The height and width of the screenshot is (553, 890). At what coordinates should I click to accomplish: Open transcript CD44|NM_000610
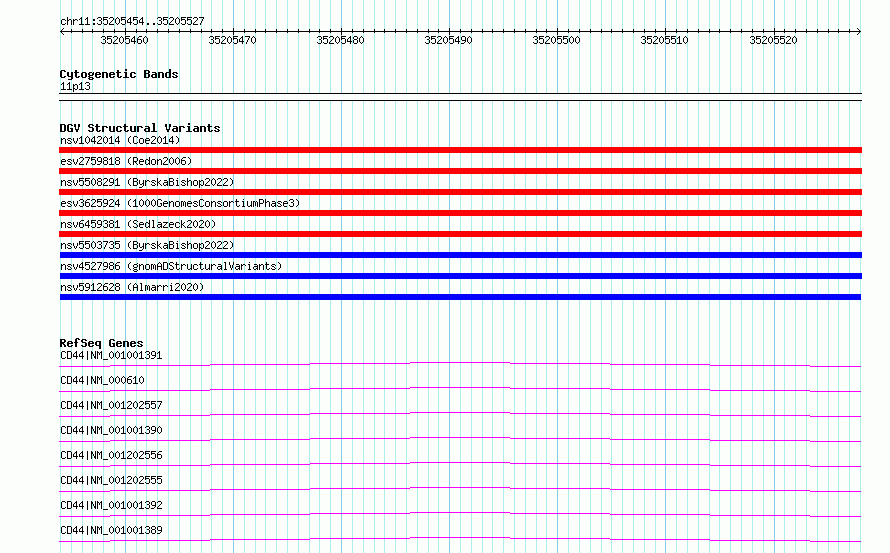pyautogui.click(x=102, y=380)
